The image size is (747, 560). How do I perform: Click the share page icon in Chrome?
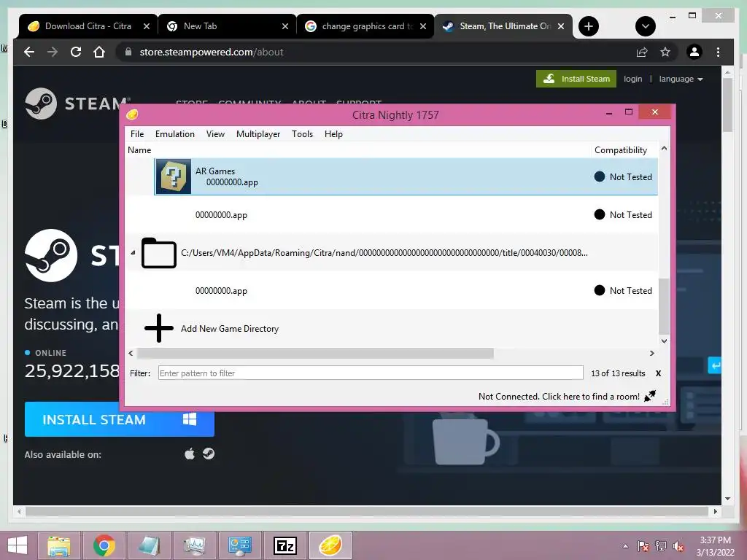pos(642,52)
